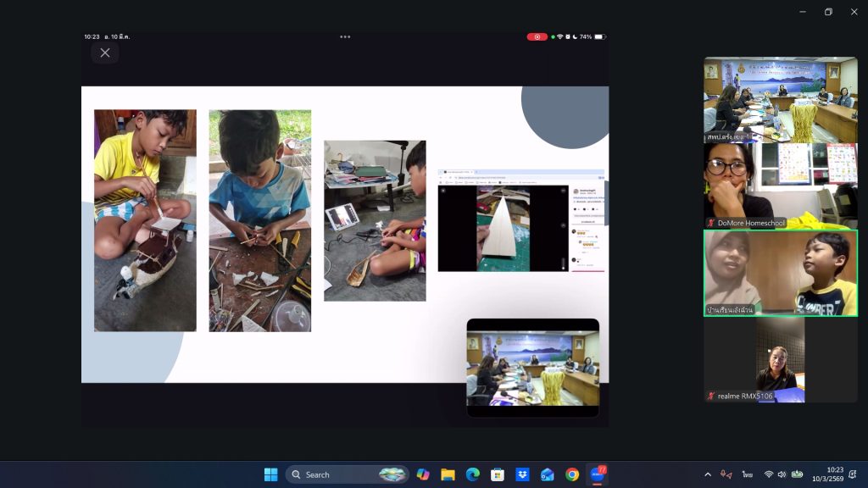This screenshot has width=868, height=488.
Task: Open Microsoft Store from the taskbar
Action: click(498, 474)
